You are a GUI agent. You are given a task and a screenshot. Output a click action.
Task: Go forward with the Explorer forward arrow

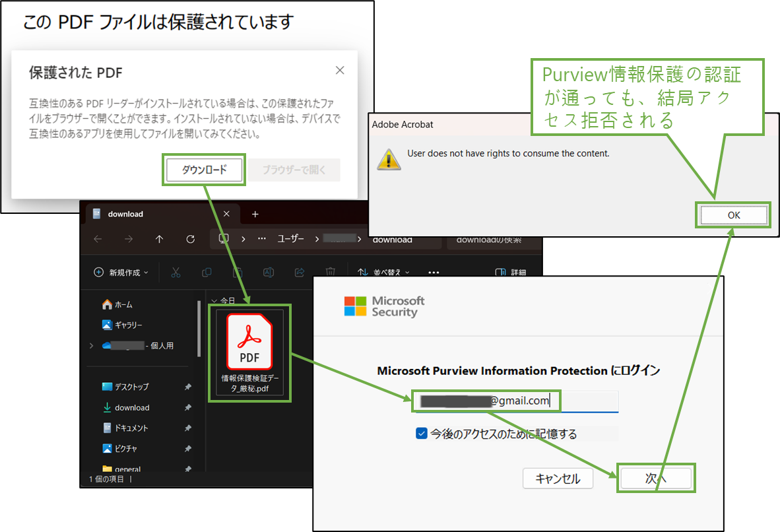click(129, 240)
